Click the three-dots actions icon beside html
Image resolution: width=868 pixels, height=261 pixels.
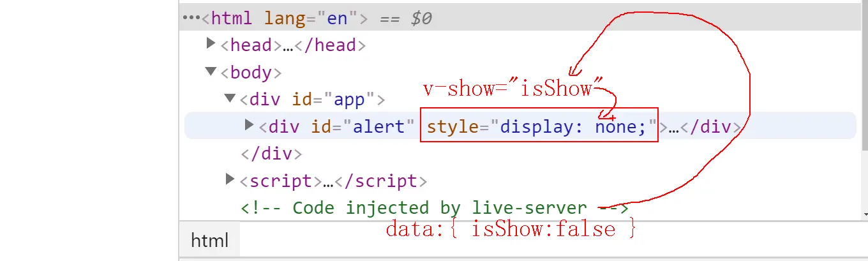point(191,18)
